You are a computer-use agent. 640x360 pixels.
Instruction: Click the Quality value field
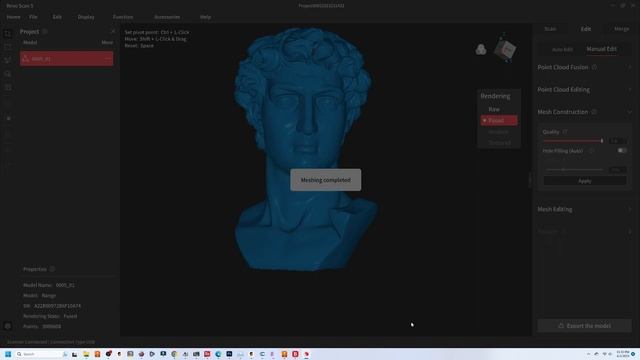point(617,141)
